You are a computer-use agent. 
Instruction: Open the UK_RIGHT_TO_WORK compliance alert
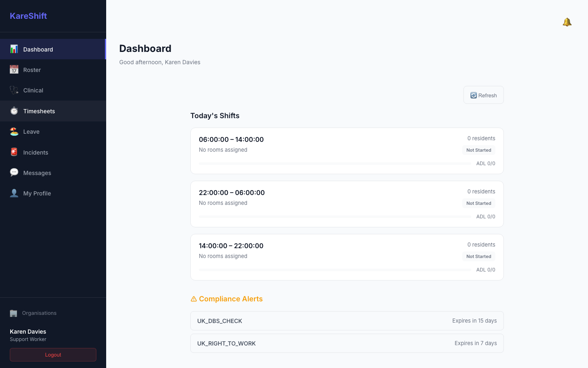pos(347,343)
